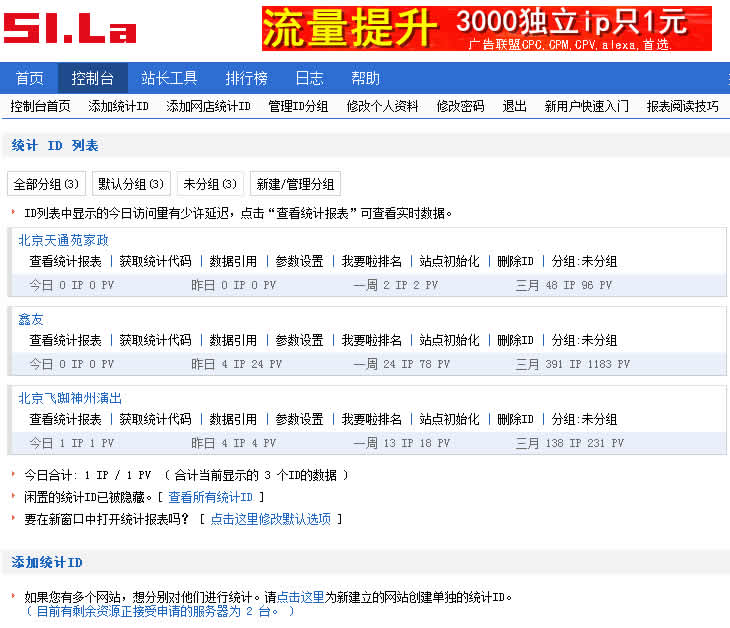Click the 51.La logo
The image size is (730, 628).
pyautogui.click(x=69, y=28)
